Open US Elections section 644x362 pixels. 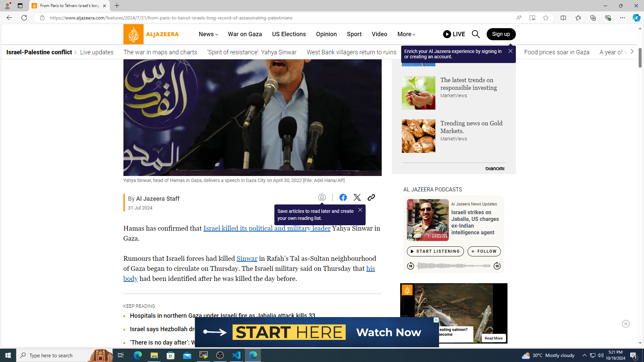pos(289,34)
